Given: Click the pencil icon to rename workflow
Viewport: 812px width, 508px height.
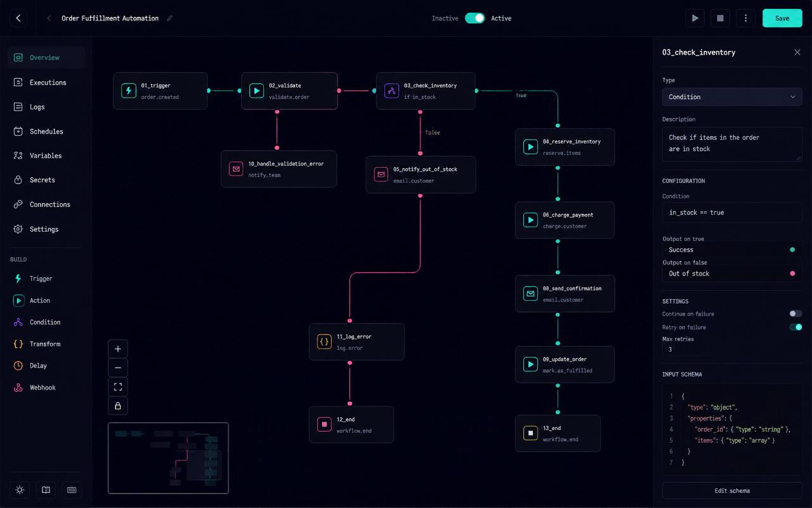Looking at the screenshot, I should click(x=169, y=18).
